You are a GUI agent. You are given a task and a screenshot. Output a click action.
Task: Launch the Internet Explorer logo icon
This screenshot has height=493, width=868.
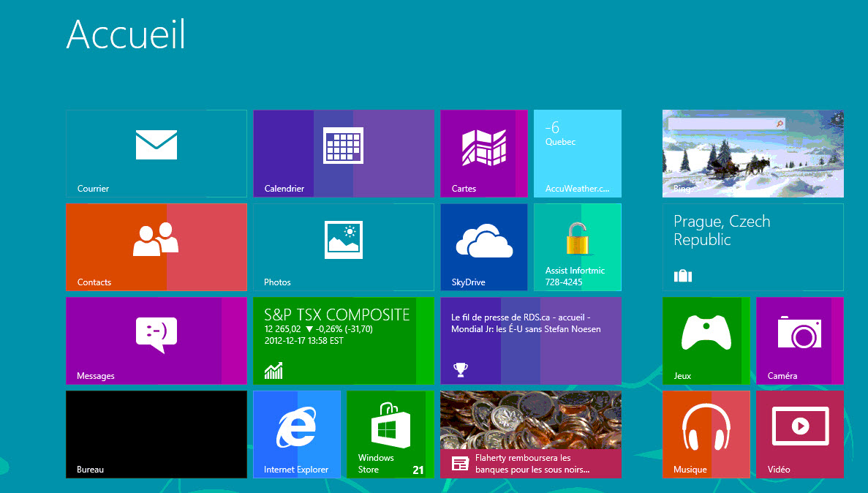tap(297, 426)
